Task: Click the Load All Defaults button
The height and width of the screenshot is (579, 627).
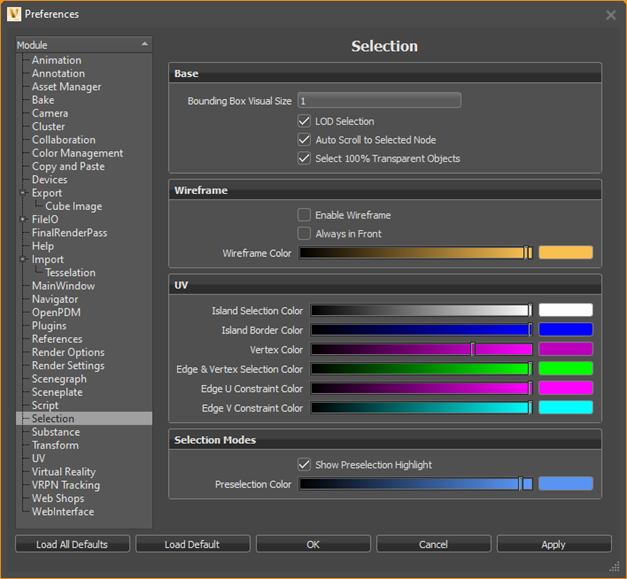Action: (71, 545)
